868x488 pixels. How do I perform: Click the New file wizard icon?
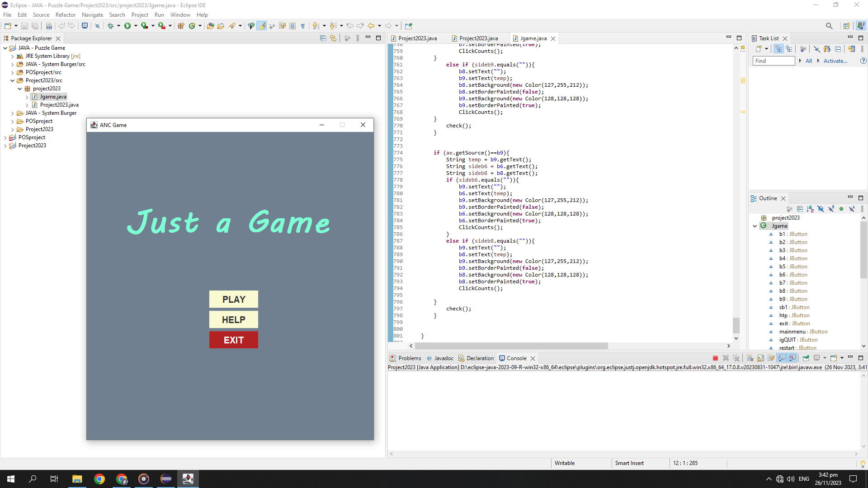8,26
